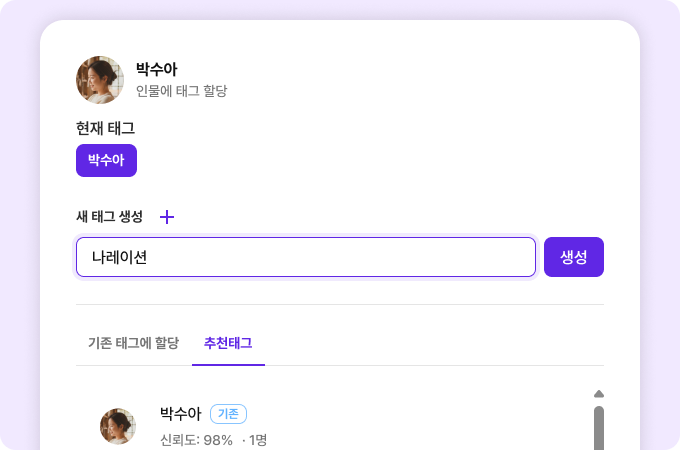Click the 기존 badge on the suggestion
This screenshot has height=450, width=680.
tap(228, 414)
